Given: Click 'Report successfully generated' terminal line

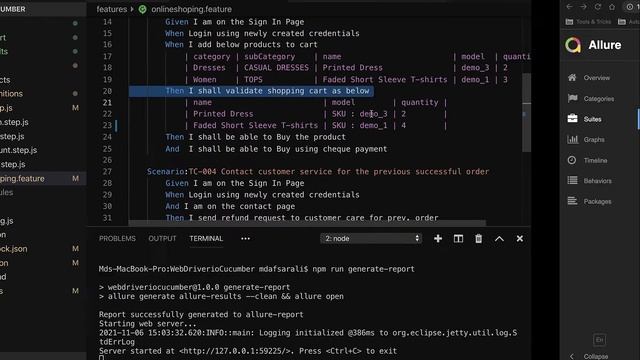Looking at the screenshot, I should [201, 314].
